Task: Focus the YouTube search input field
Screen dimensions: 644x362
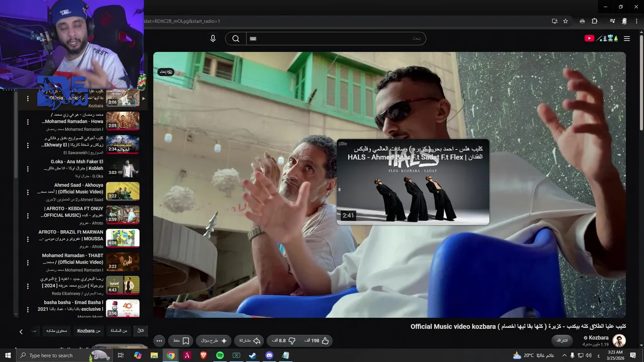Action: [336, 39]
